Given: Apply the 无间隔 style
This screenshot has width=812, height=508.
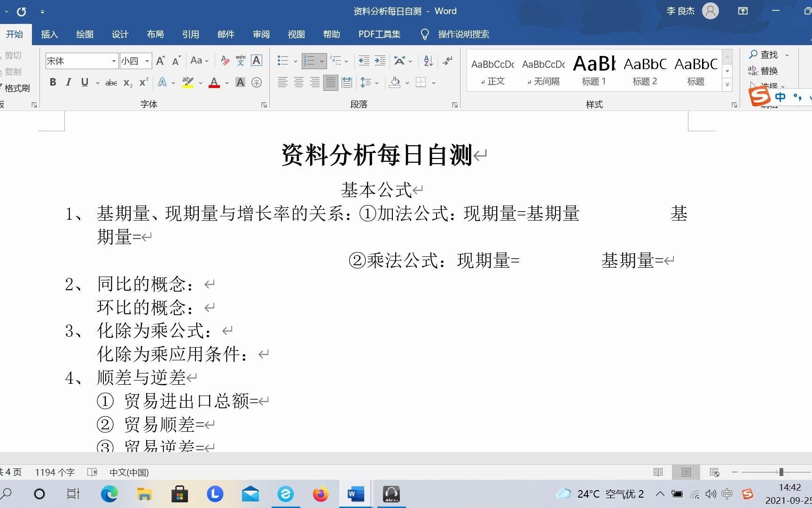Looking at the screenshot, I should (x=543, y=71).
